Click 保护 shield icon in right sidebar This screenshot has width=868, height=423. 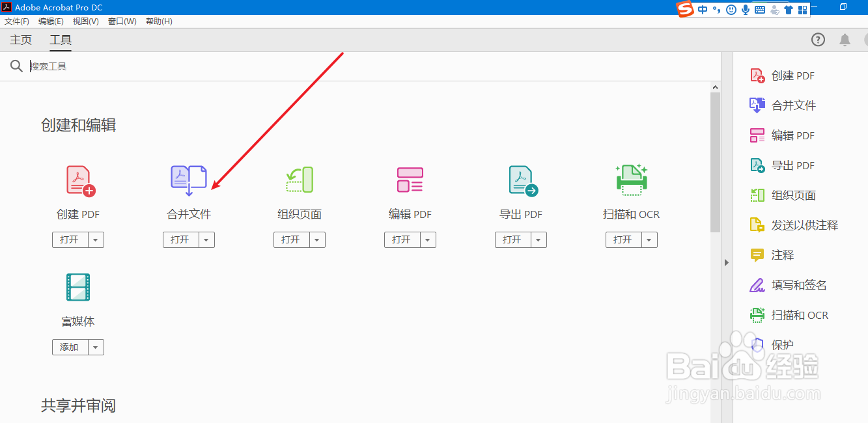pyautogui.click(x=757, y=345)
